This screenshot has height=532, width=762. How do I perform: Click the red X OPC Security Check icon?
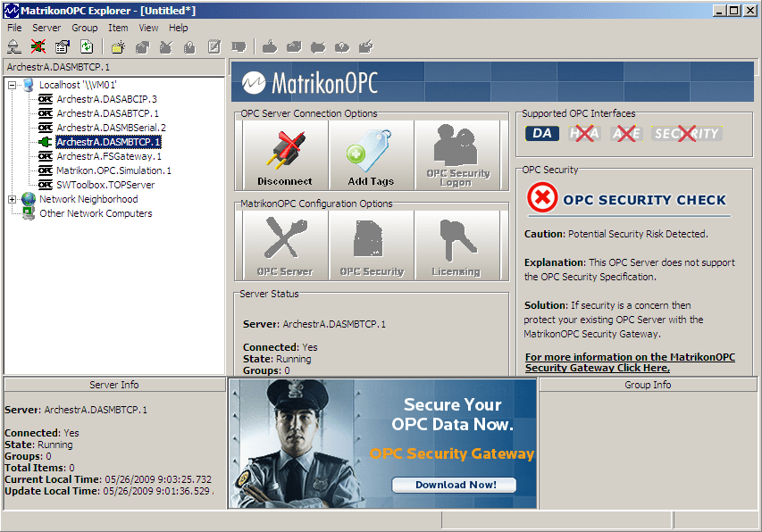pyautogui.click(x=542, y=197)
